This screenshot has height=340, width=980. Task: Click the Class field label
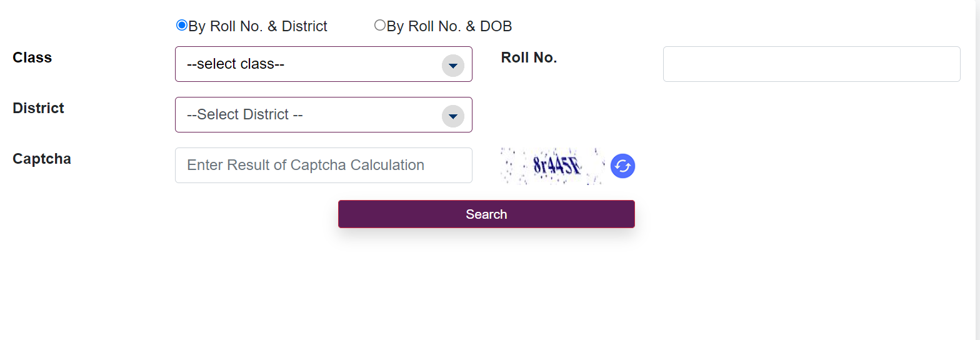(32, 57)
